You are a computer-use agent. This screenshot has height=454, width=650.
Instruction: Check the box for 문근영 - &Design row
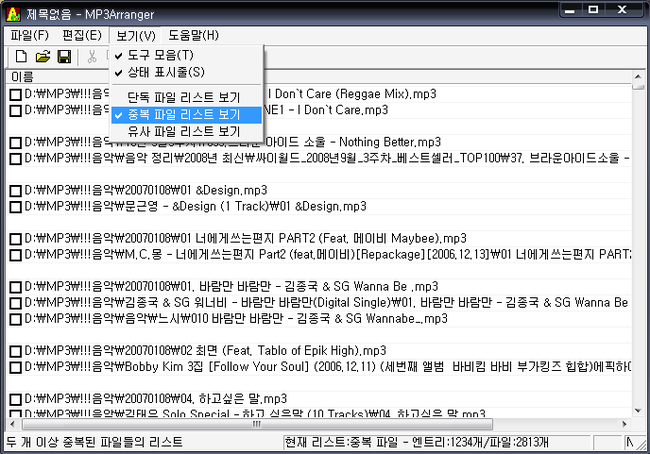point(16,207)
